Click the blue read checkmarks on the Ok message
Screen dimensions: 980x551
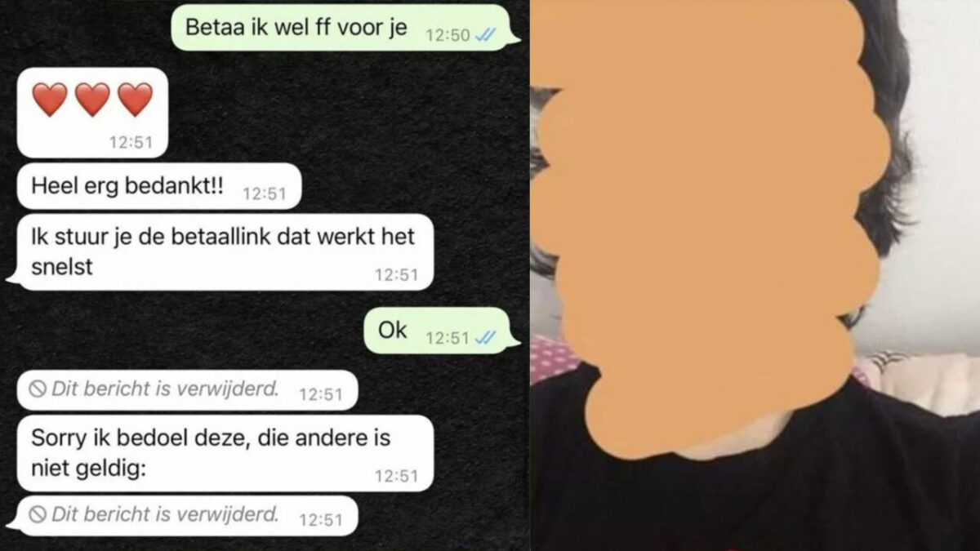click(488, 337)
